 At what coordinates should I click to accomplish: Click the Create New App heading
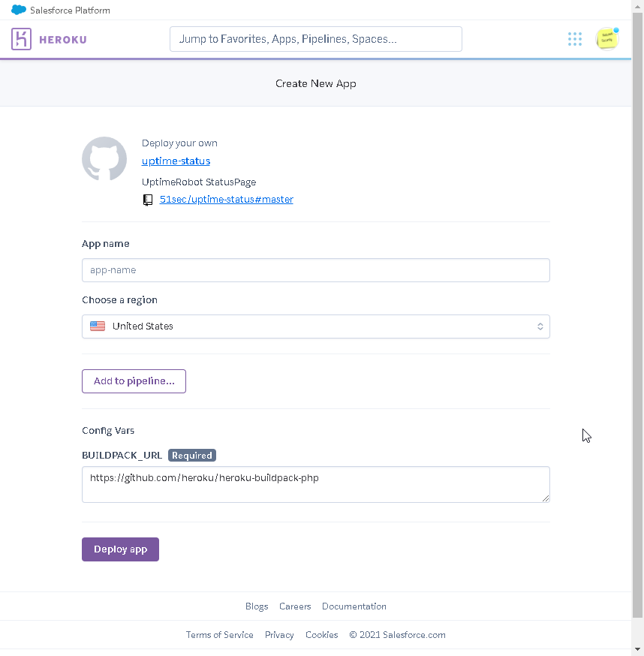(316, 83)
